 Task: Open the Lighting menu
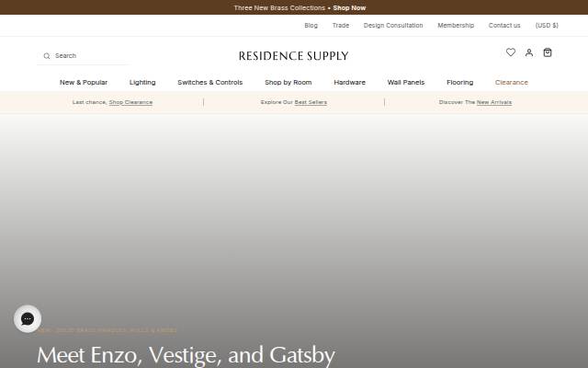point(142,82)
